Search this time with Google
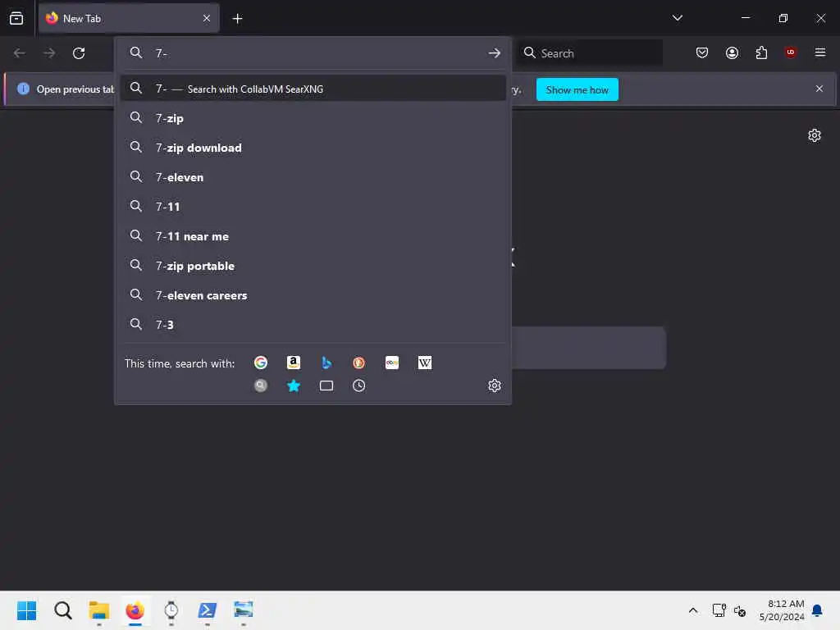 (260, 363)
